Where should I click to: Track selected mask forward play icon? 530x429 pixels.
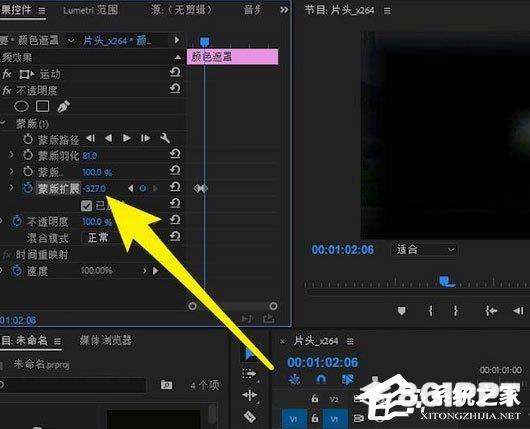pyautogui.click(x=127, y=138)
